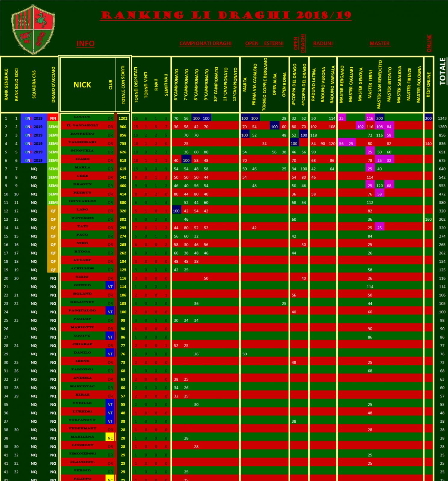
Task: Select the NICK column header
Action: [82, 85]
